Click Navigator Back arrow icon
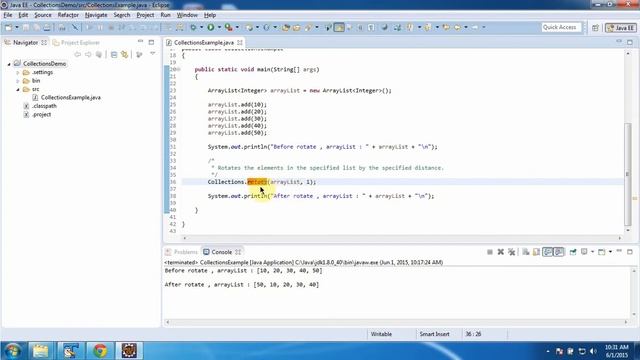 coord(78,54)
